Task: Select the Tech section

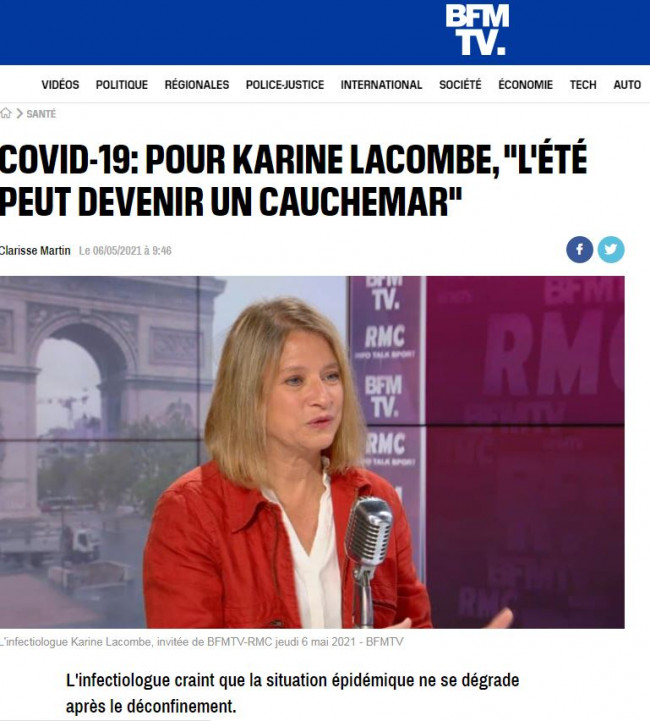Action: point(583,85)
